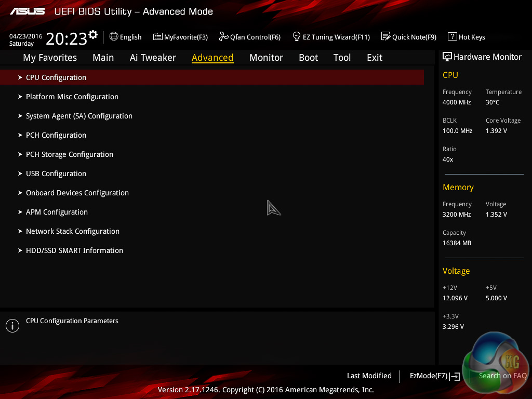Click the Hot Keys question mark icon
Screen dimensions: 532x399
[x=452, y=37]
